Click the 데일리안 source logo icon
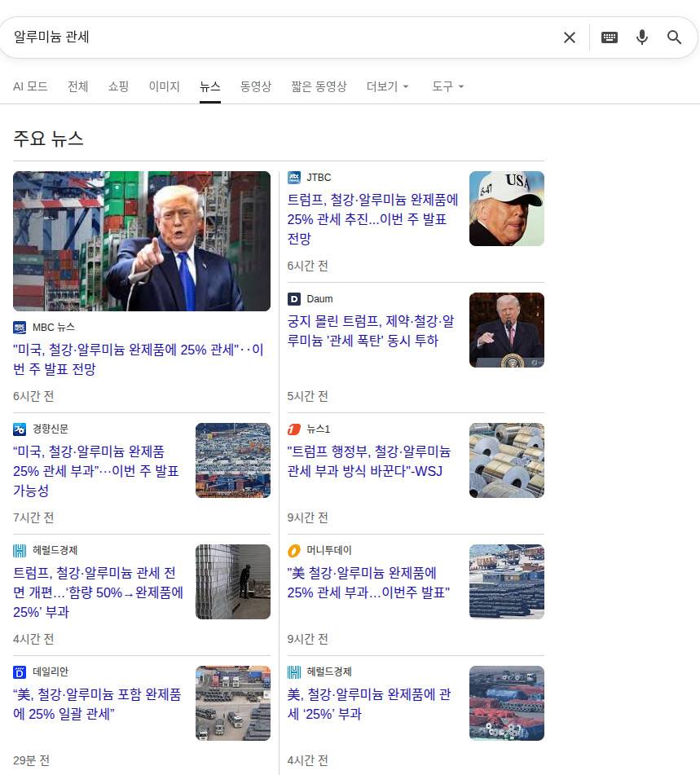The width and height of the screenshot is (700, 775). (x=20, y=672)
